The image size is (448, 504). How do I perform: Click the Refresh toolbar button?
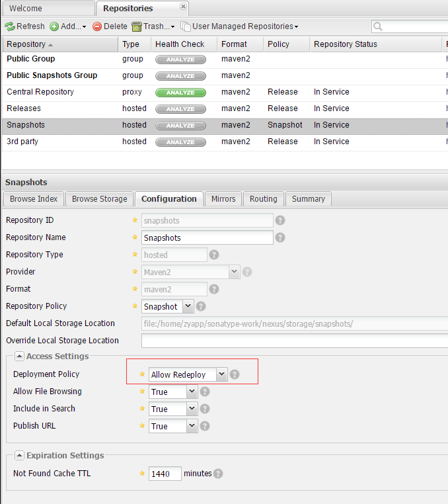coord(24,26)
